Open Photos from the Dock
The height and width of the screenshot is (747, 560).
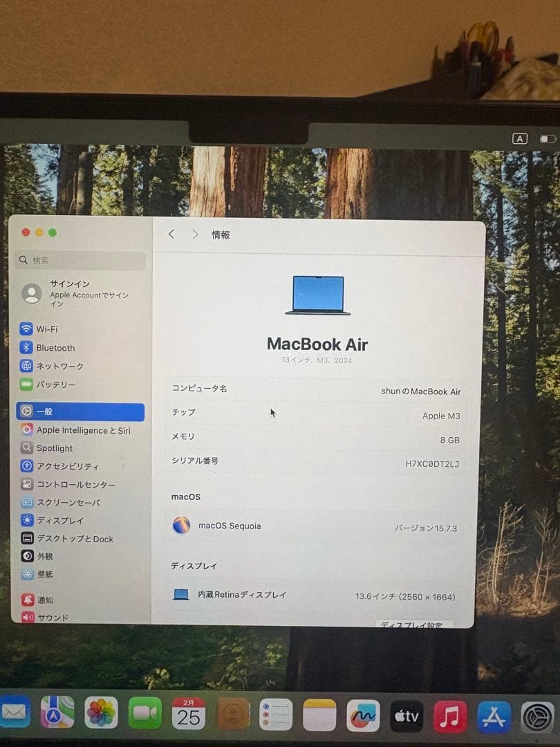101,713
